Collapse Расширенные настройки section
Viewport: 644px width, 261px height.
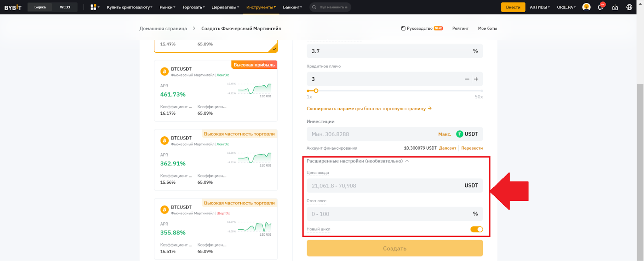tap(407, 161)
